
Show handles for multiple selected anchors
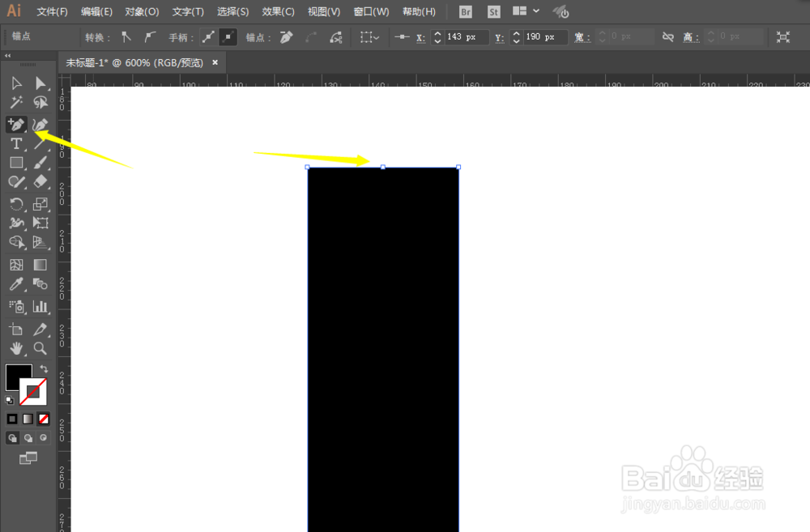pos(209,36)
